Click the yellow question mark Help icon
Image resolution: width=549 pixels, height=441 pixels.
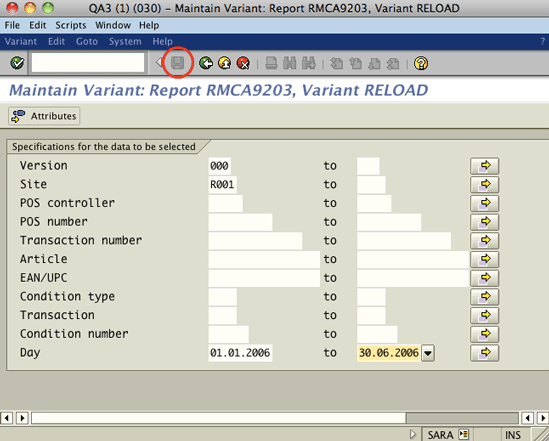(421, 63)
